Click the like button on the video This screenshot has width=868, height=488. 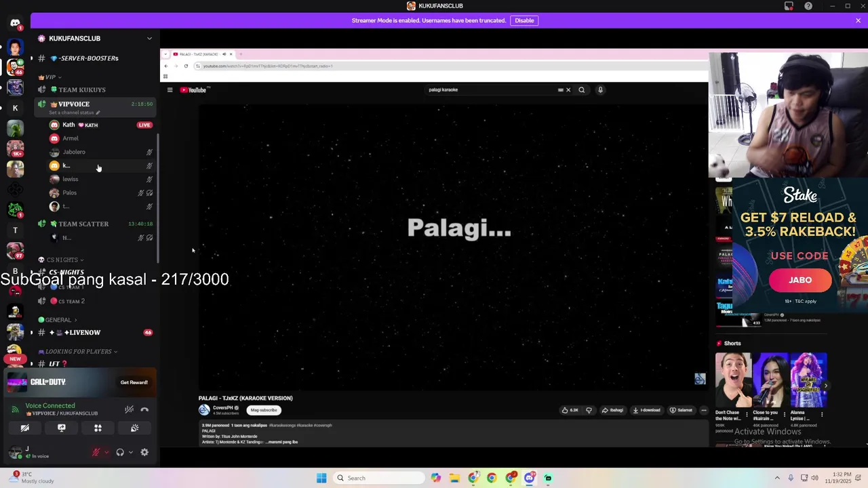tap(570, 410)
